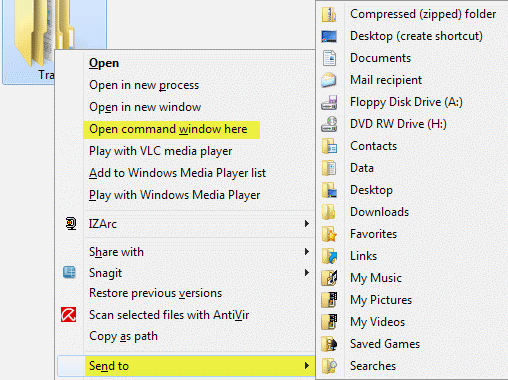The image size is (508, 380).
Task: Open the Share with menu entry
Action: (116, 252)
